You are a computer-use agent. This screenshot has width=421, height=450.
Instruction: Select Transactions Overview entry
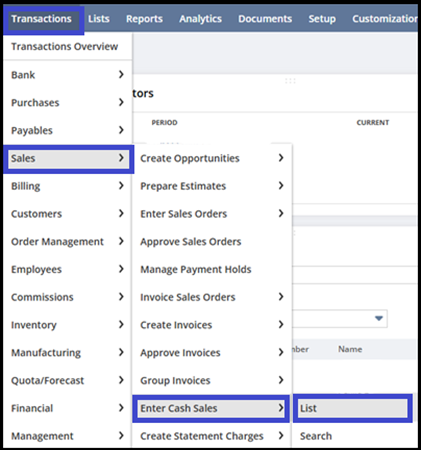click(x=64, y=46)
